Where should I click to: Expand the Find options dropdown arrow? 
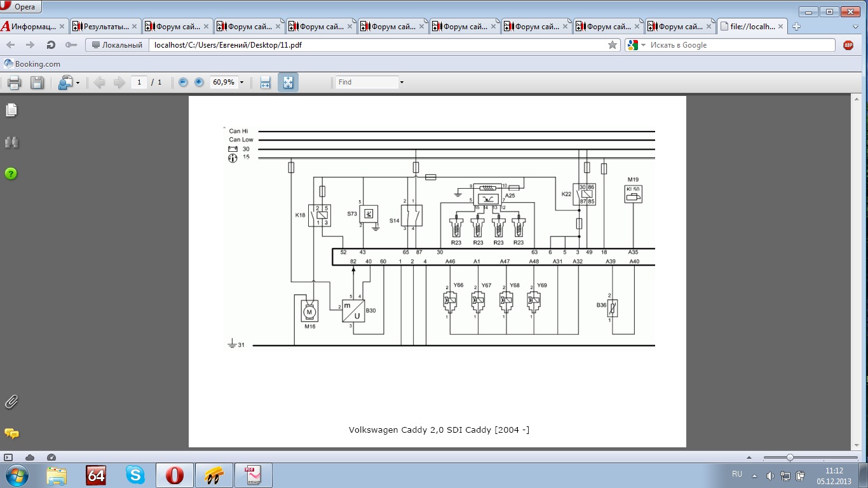[x=402, y=83]
